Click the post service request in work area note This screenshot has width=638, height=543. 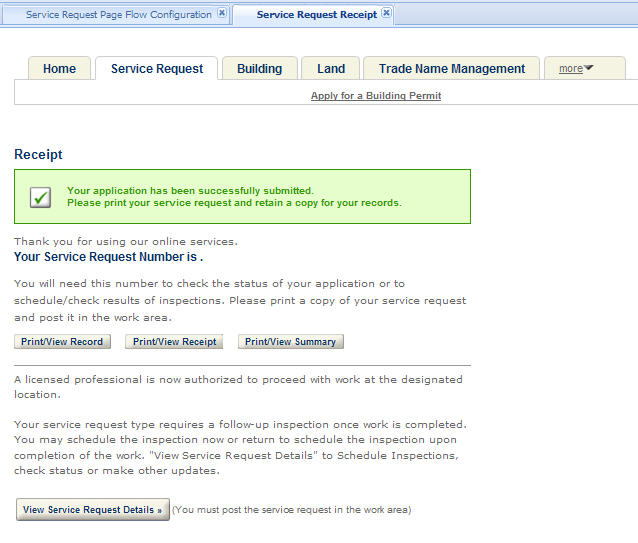292,510
